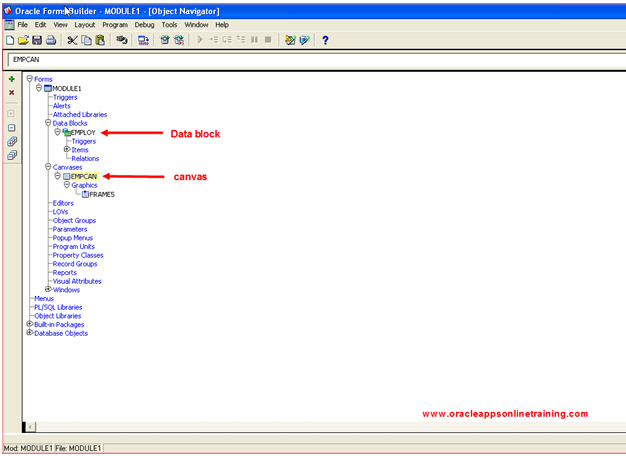
Task: Click the blue Help question mark icon
Action: 325,40
